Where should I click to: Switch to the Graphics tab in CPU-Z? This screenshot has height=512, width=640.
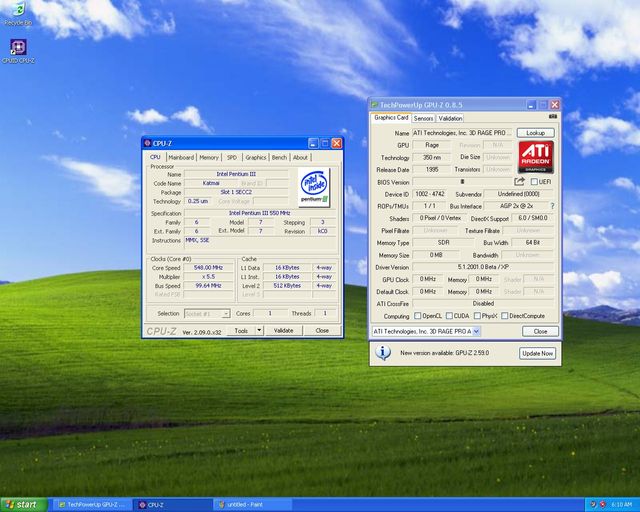click(256, 158)
